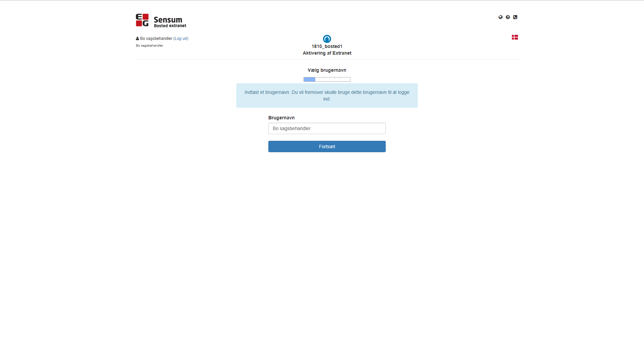644x355 pixels.
Task: Click the 1810_bosted1 title text
Action: click(327, 46)
